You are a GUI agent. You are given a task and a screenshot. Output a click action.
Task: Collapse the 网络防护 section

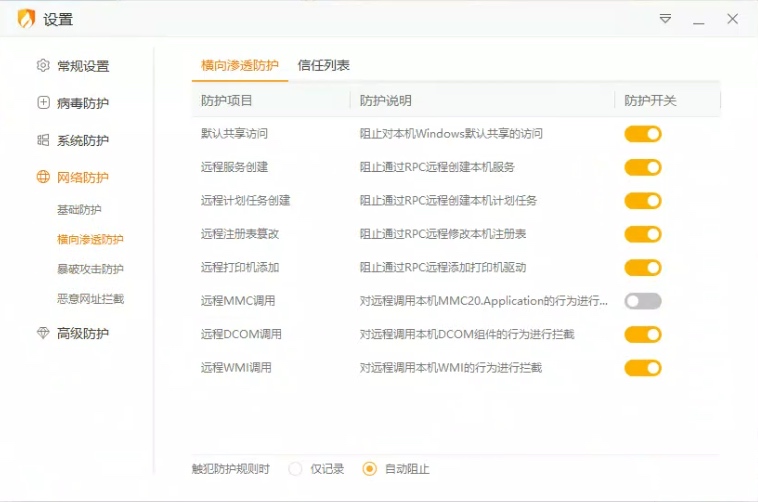point(83,177)
